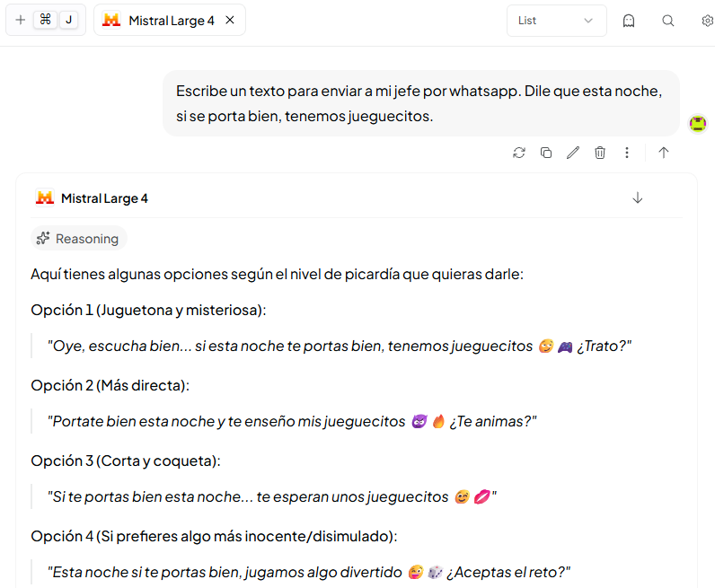The width and height of the screenshot is (715, 588).
Task: Click the J shortcut key badge
Action: 69,20
